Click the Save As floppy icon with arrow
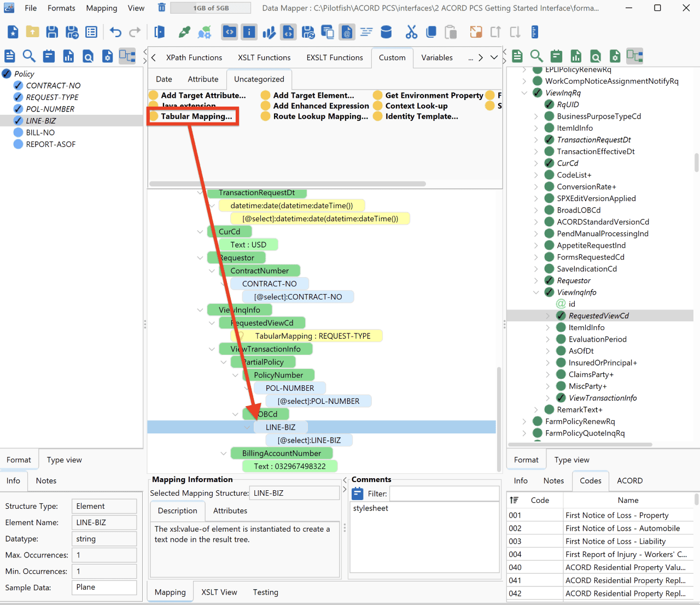 coord(72,32)
